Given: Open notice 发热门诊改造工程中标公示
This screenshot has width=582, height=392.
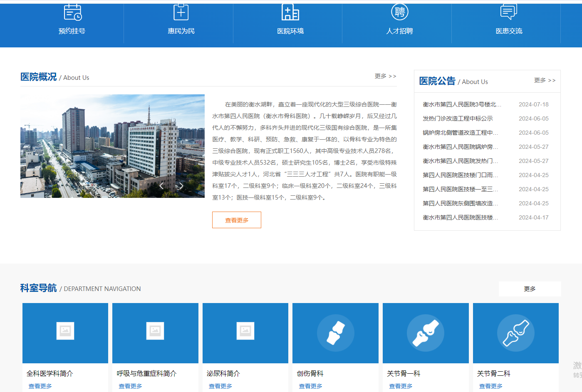Looking at the screenshot, I should pos(458,118).
